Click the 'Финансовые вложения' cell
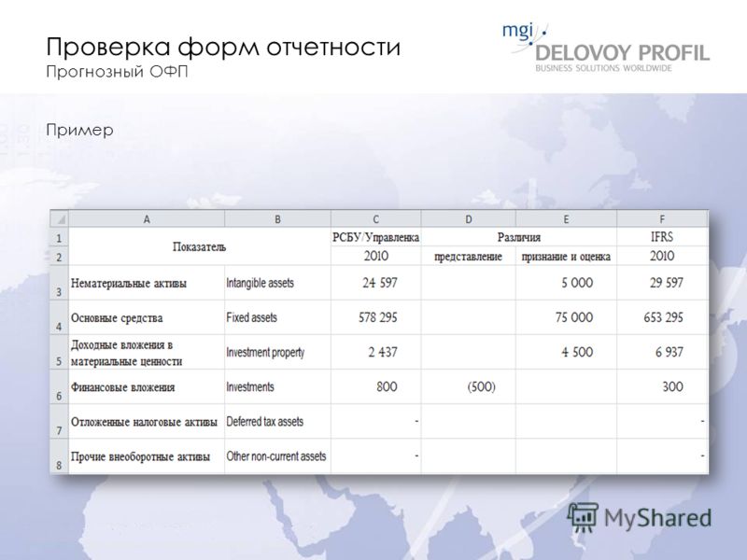This screenshot has width=747, height=560. pyautogui.click(x=147, y=387)
